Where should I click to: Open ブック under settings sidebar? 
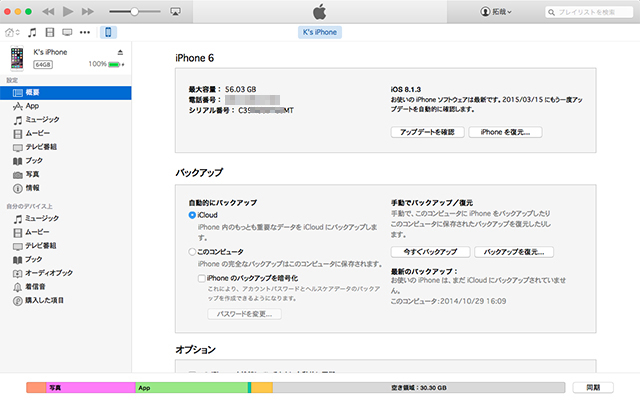tap(66, 161)
